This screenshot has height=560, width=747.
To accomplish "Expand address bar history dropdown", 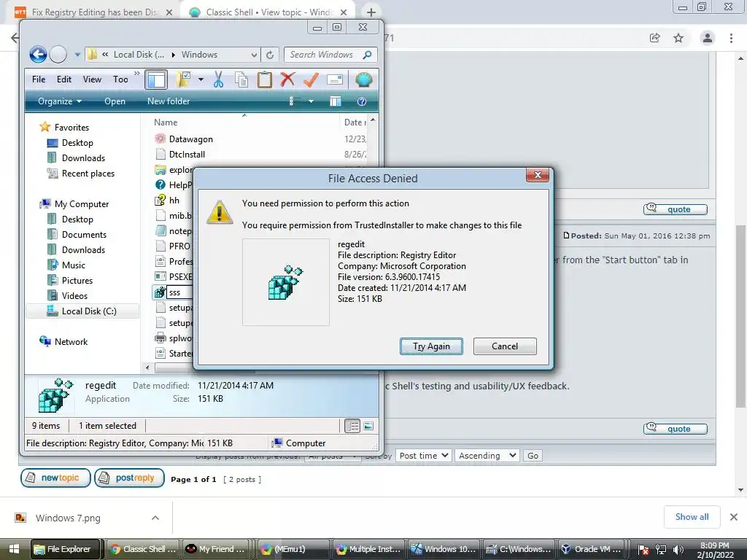I will [254, 55].
